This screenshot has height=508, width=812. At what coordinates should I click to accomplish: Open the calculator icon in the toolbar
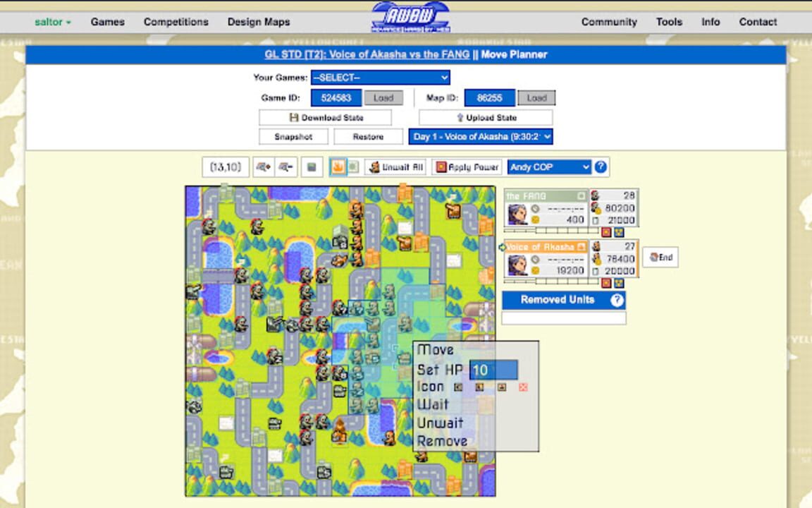click(311, 167)
